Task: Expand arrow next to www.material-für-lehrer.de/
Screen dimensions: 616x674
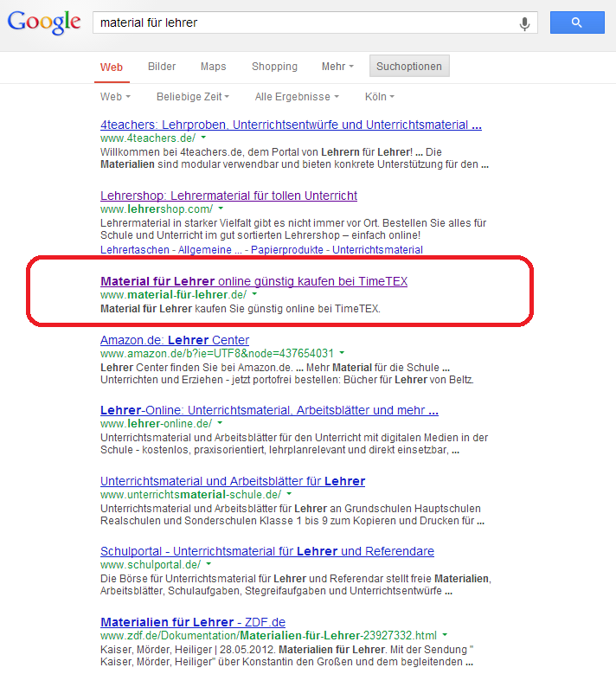Action: tap(254, 294)
